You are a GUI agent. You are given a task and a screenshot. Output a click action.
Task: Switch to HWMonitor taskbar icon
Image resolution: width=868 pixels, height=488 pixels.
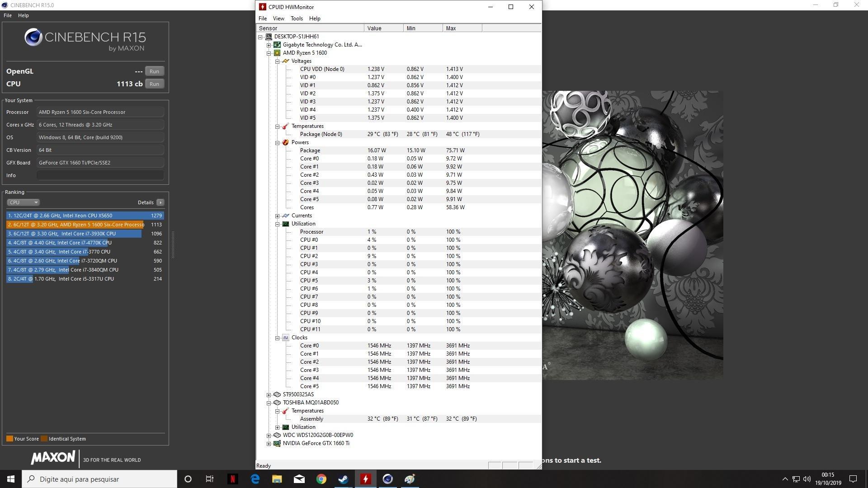click(365, 479)
